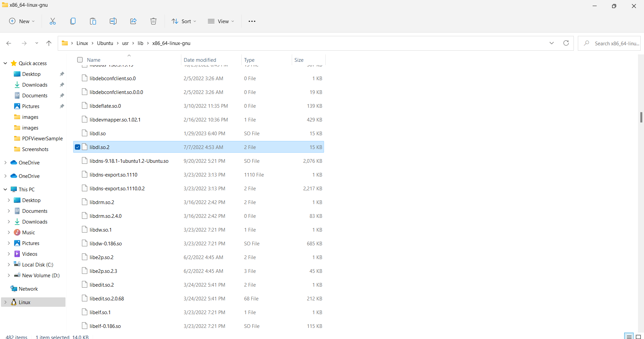Click the Share icon in toolbar
The width and height of the screenshot is (644, 339).
coord(133,21)
